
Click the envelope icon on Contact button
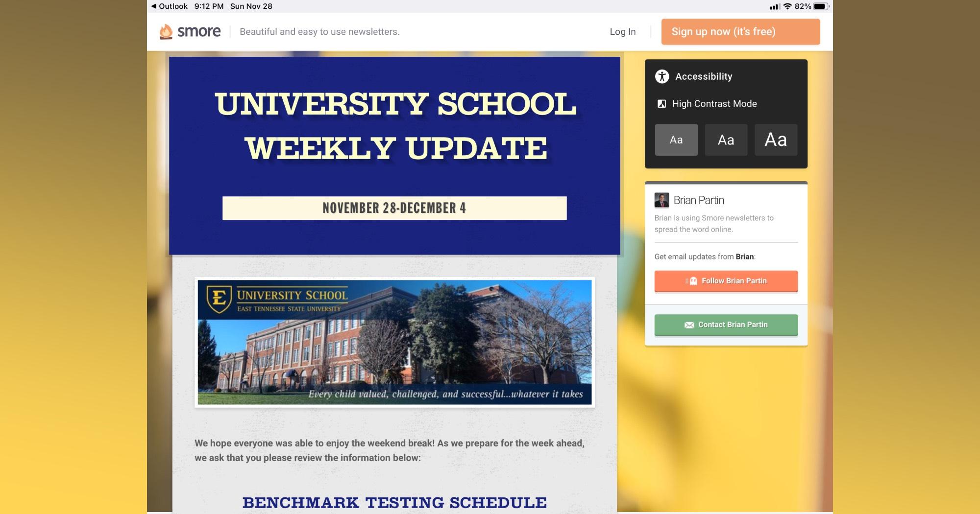coord(689,325)
